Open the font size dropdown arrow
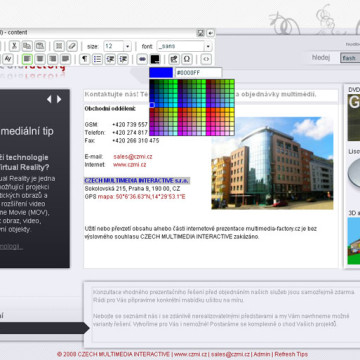The image size is (360, 360). click(x=127, y=46)
